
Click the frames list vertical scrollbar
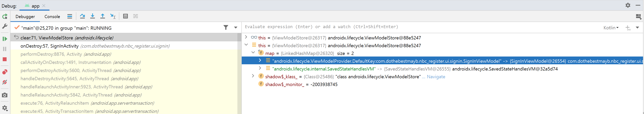tap(240, 73)
